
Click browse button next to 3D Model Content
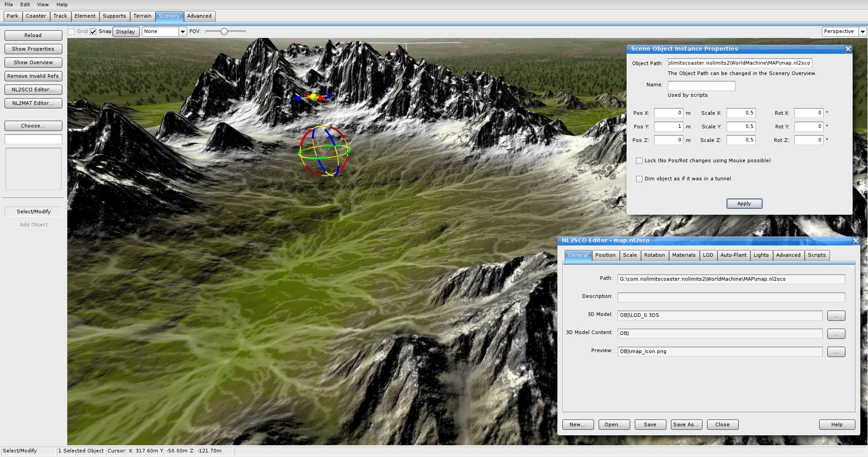(836, 334)
